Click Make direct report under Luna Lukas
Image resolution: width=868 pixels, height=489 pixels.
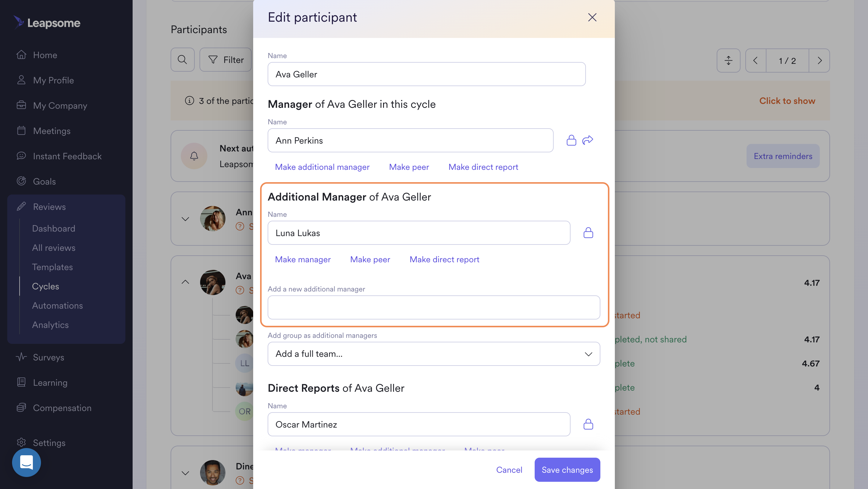pos(444,259)
